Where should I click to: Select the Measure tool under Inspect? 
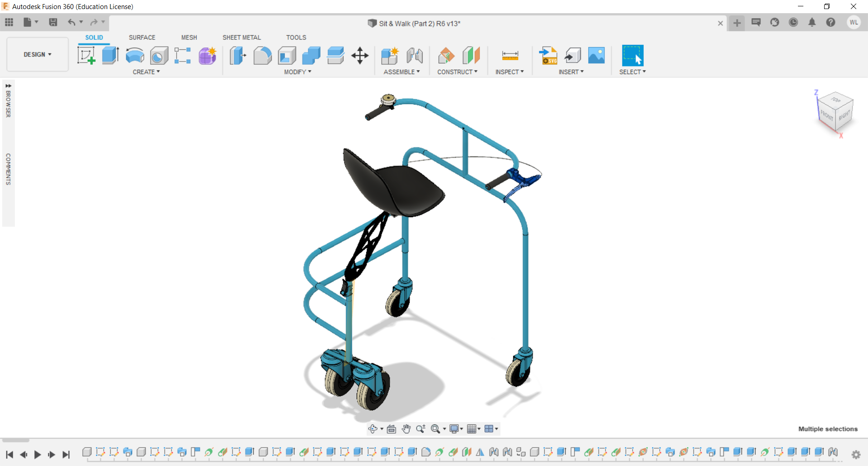(509, 55)
